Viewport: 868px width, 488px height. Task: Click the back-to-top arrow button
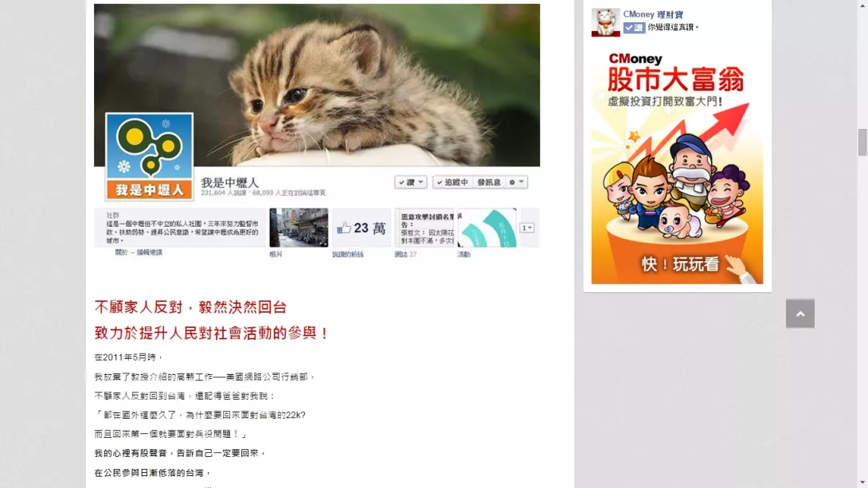tap(800, 314)
